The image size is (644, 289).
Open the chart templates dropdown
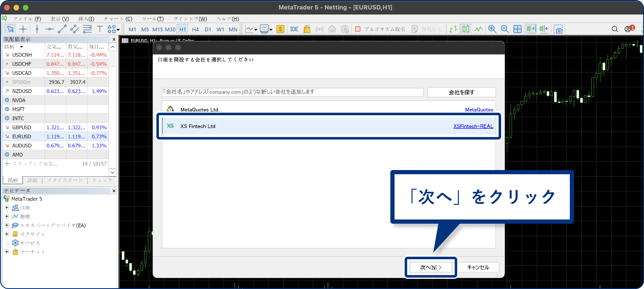[266, 29]
